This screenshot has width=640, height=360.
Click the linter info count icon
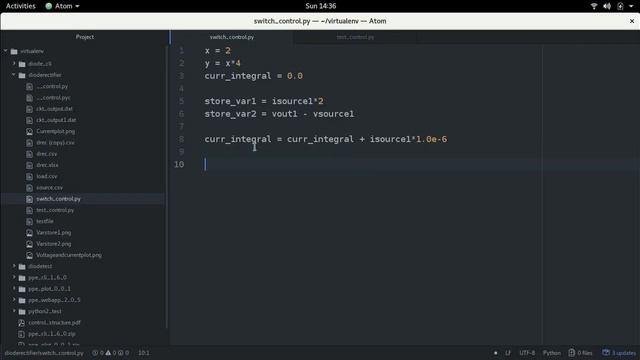(x=121, y=353)
